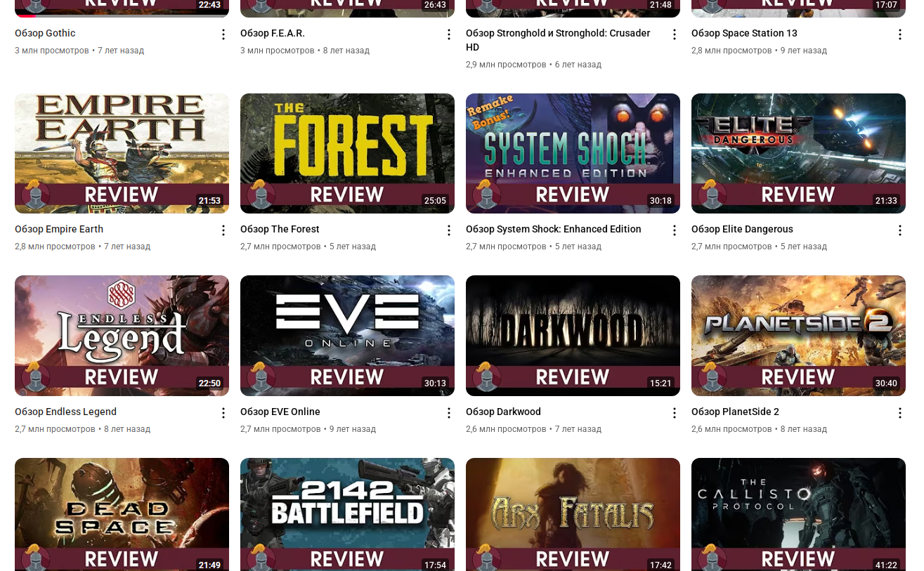Click the view count under Обзор PlanetSide 2
The height and width of the screenshot is (571, 924).
[731, 429]
